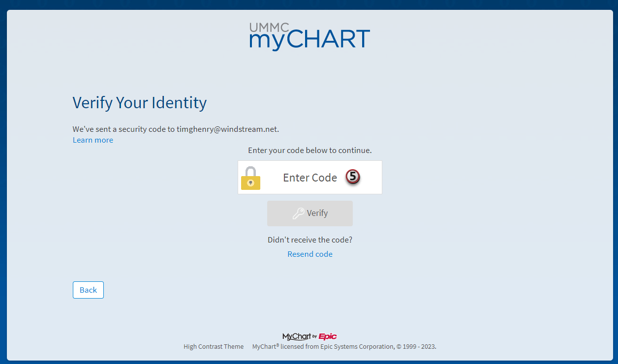The width and height of the screenshot is (618, 364).
Task: Click the Resend code link
Action: [310, 254]
